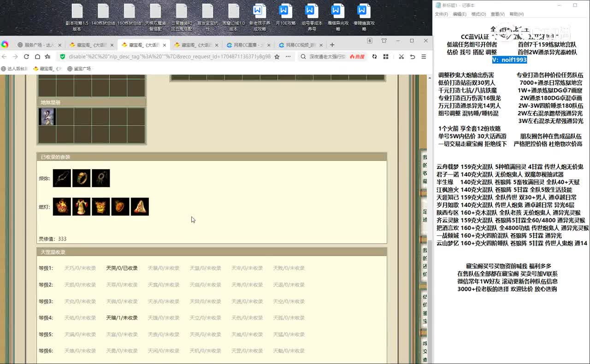This screenshot has width=590, height=364.
Task: Click the undo arrow in browser toolbar
Action: pyautogui.click(x=413, y=57)
